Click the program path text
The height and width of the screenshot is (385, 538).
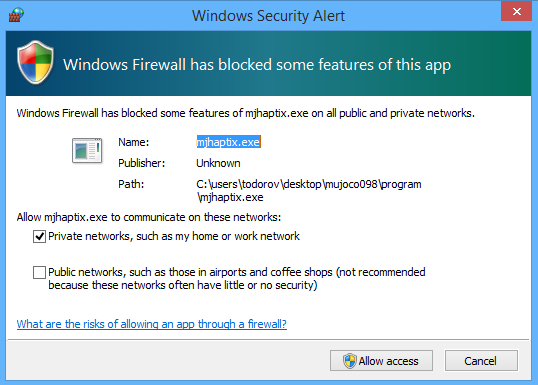tap(309, 191)
